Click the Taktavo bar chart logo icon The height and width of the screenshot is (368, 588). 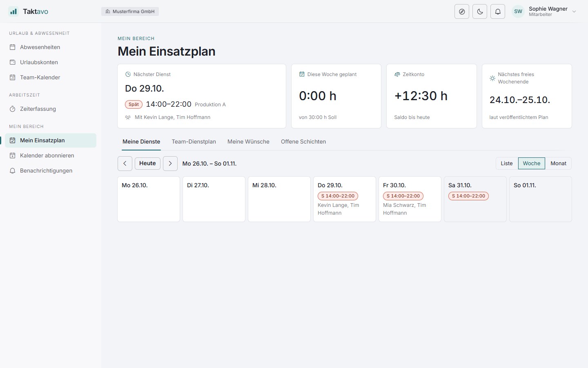(13, 11)
